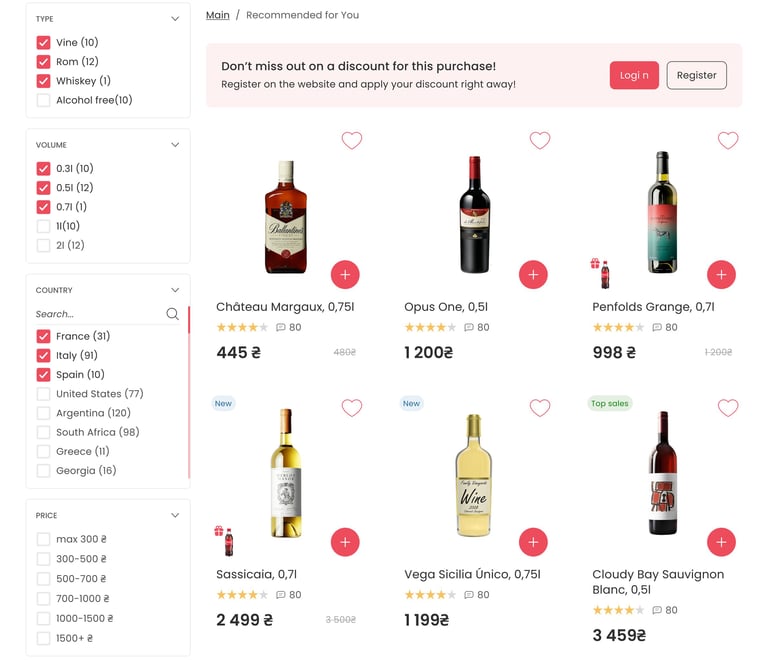Click the country list scrollbar
This screenshot has width=768, height=660.
click(188, 400)
